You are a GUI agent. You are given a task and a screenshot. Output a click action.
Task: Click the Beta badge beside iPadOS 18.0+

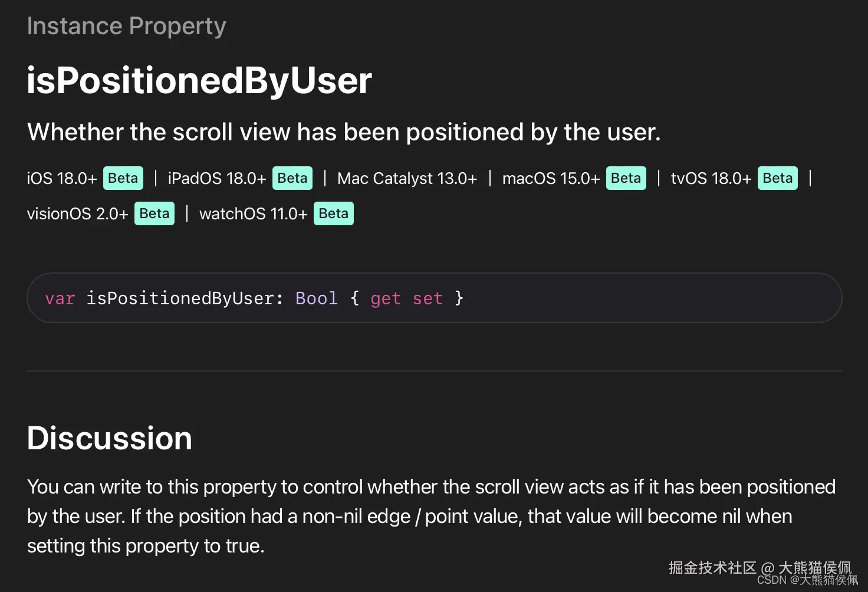coord(292,178)
